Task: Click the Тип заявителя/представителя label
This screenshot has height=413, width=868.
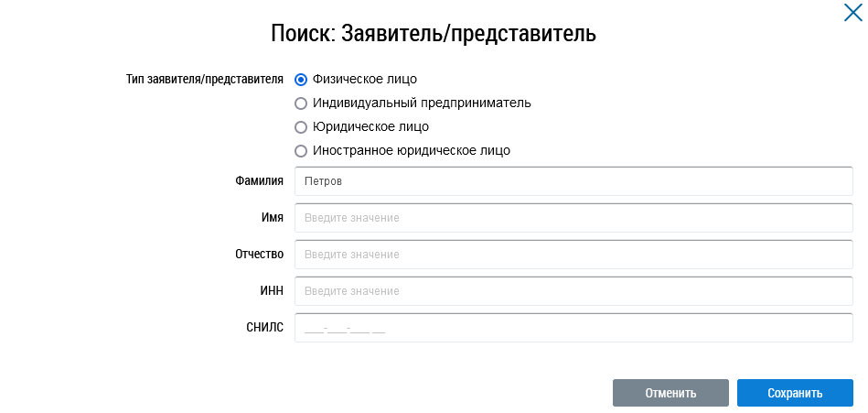Action: [204, 79]
